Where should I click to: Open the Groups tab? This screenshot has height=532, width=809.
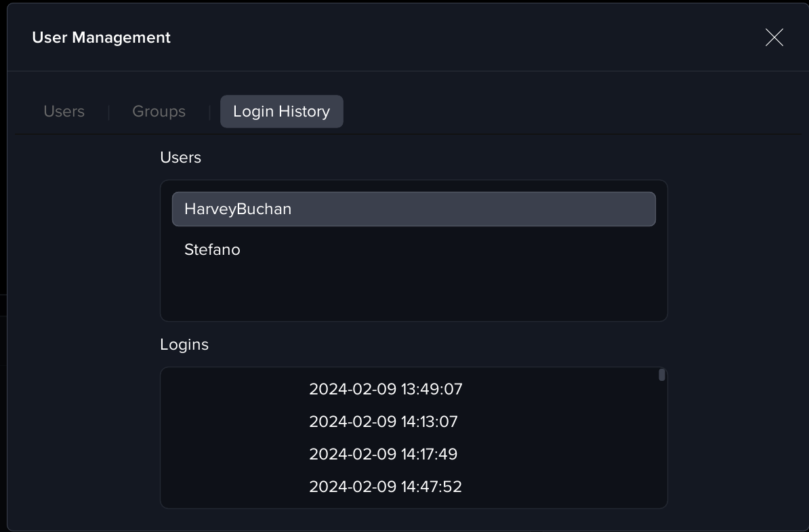coord(159,111)
